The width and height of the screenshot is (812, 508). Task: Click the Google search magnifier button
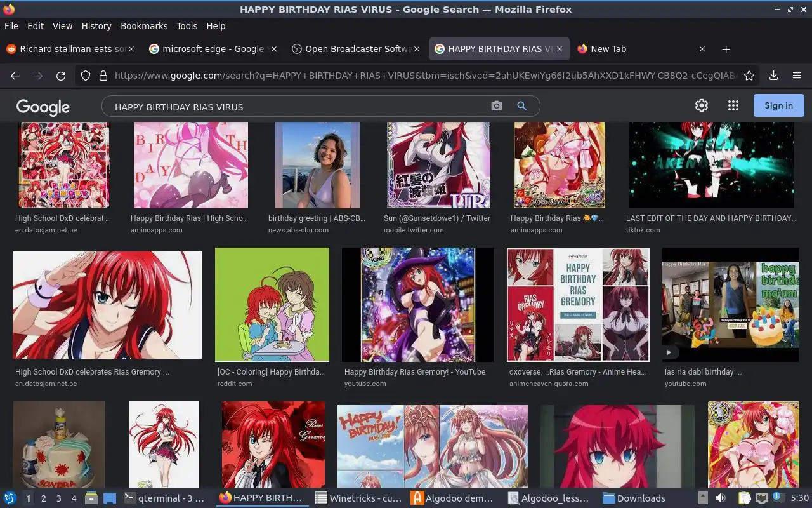coord(521,106)
